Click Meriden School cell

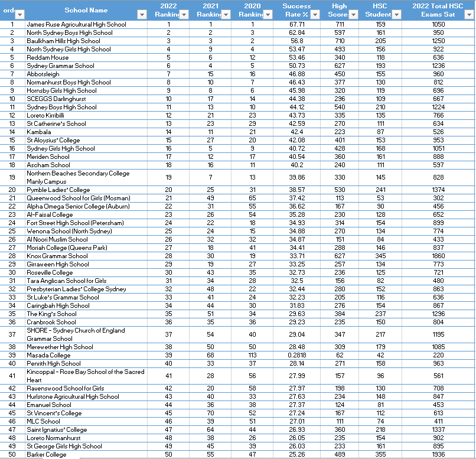[x=86, y=157]
